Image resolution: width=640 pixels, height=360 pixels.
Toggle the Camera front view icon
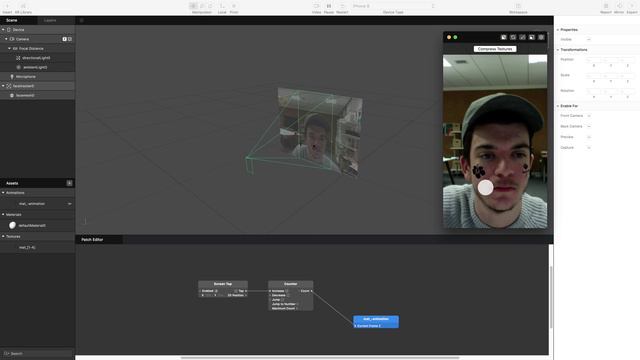(x=64, y=39)
